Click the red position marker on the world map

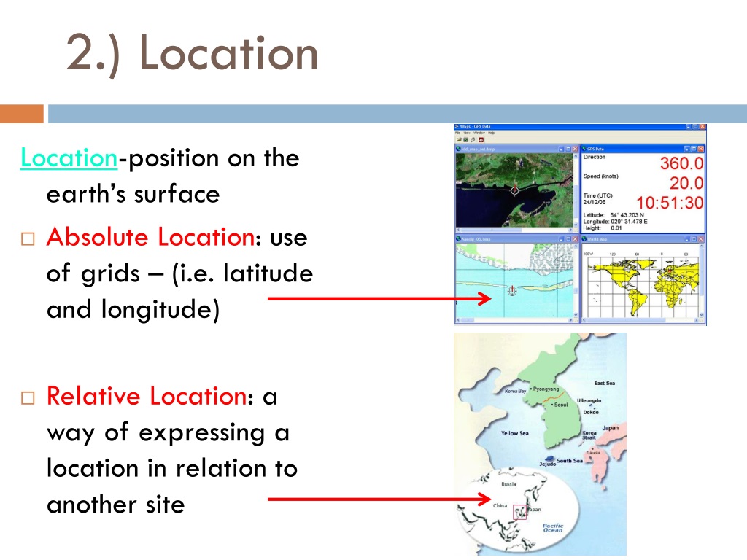pyautogui.click(x=670, y=271)
